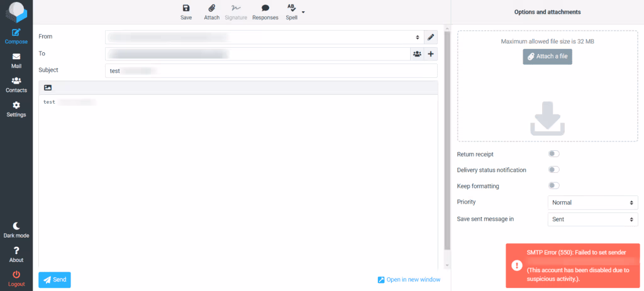644x291 pixels.
Task: Go to Mail in sidebar
Action: point(16,61)
